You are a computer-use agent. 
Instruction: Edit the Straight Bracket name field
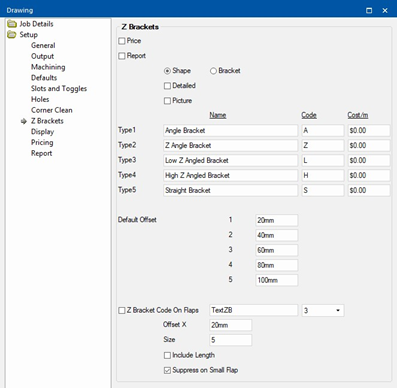tap(230, 190)
